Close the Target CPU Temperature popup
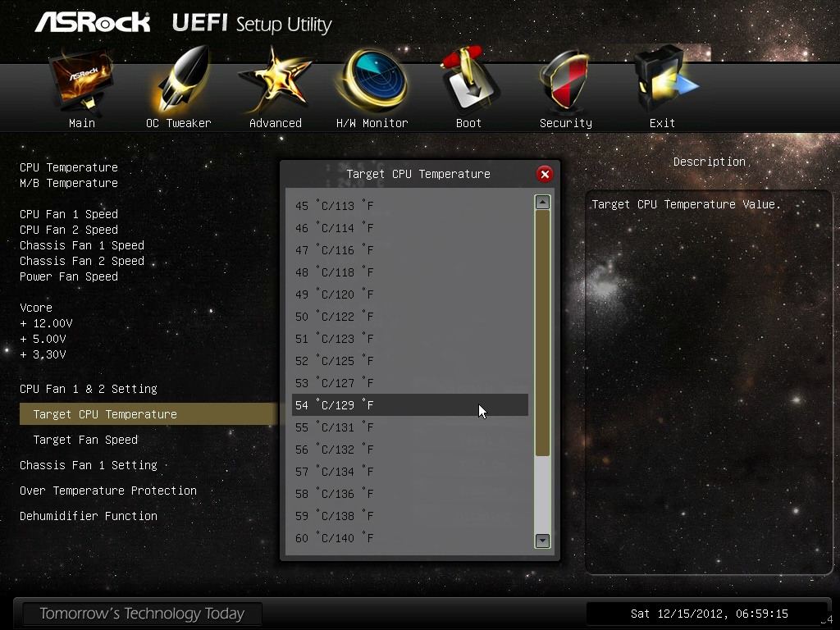840x630 pixels. (x=545, y=174)
